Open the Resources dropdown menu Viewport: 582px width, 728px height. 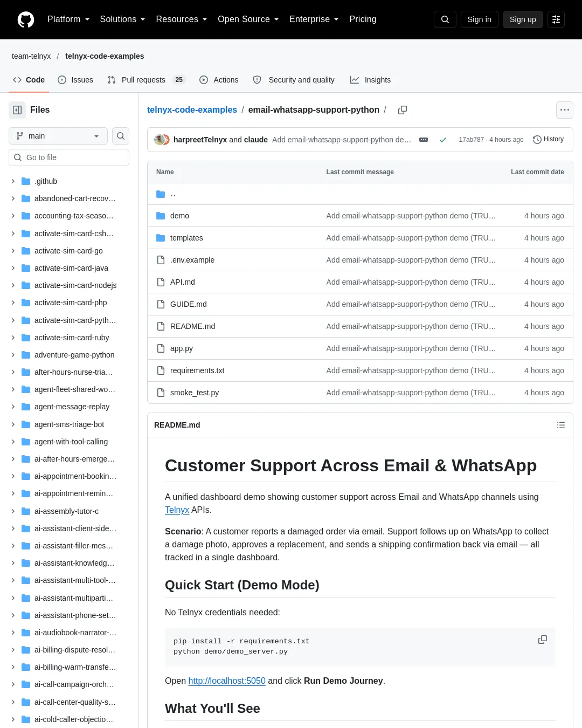pos(182,19)
